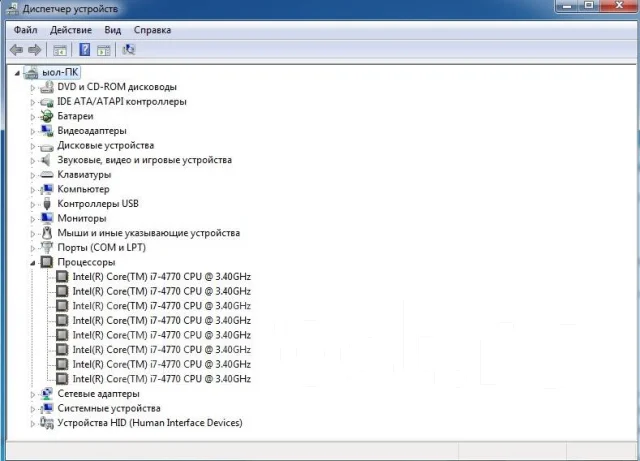This screenshot has width=640, height=461.
Task: Click the Клавиатуры keyboard icon
Action: coord(47,175)
